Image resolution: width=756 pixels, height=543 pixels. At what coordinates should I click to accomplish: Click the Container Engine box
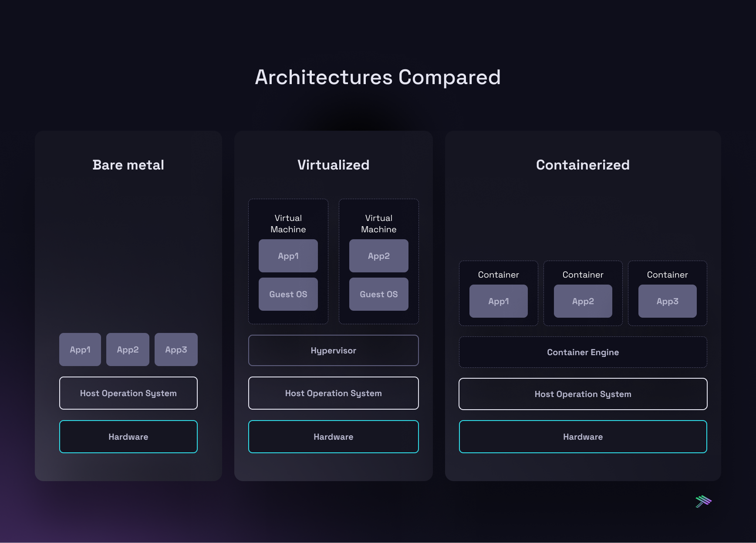[583, 352]
